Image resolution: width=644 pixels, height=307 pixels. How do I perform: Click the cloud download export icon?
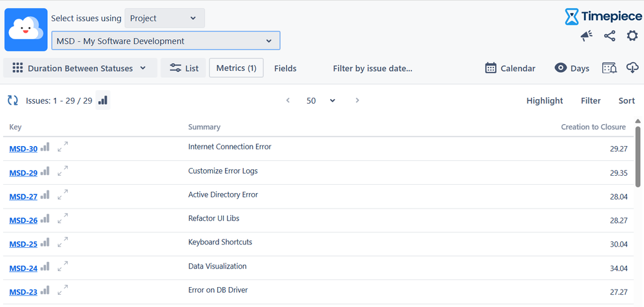point(632,68)
